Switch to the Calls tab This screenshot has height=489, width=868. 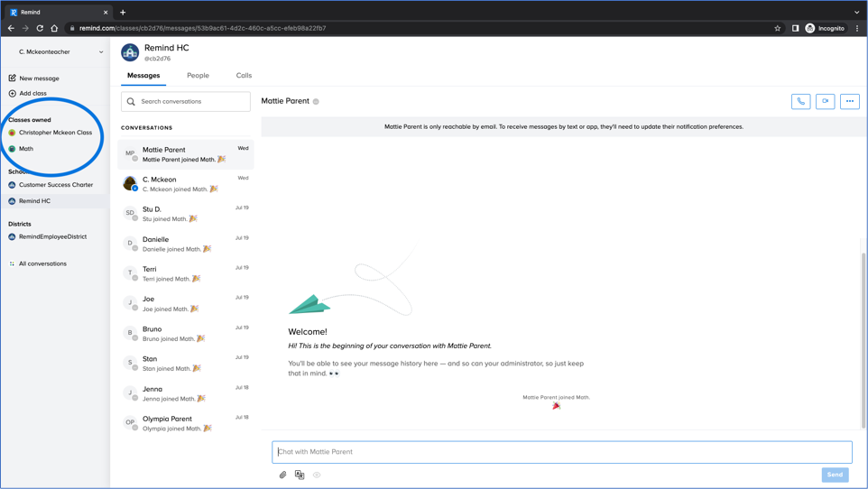pos(244,76)
